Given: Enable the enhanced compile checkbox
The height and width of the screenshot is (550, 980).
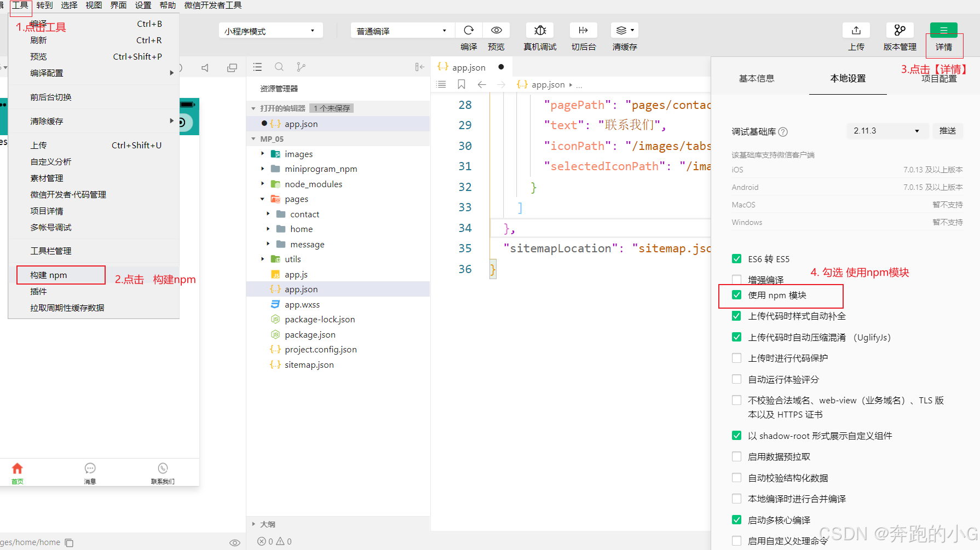Looking at the screenshot, I should 736,280.
